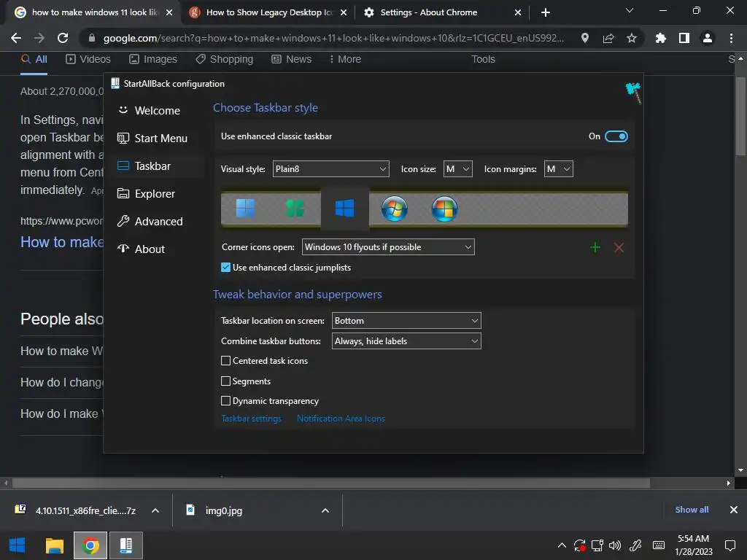Screen dimensions: 747x560
Task: Open Visual style dropdown showing Plain8
Action: 330,169
